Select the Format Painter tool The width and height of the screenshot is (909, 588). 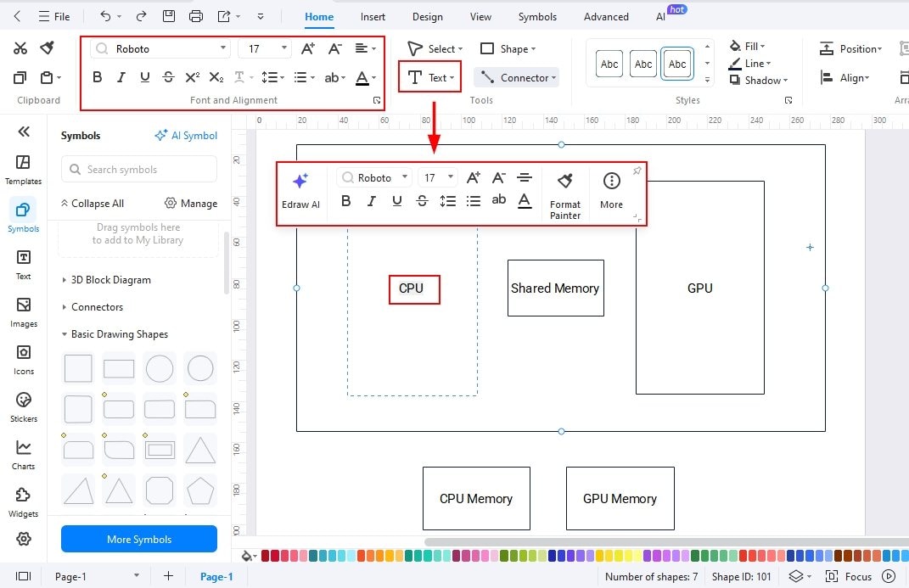pyautogui.click(x=564, y=193)
